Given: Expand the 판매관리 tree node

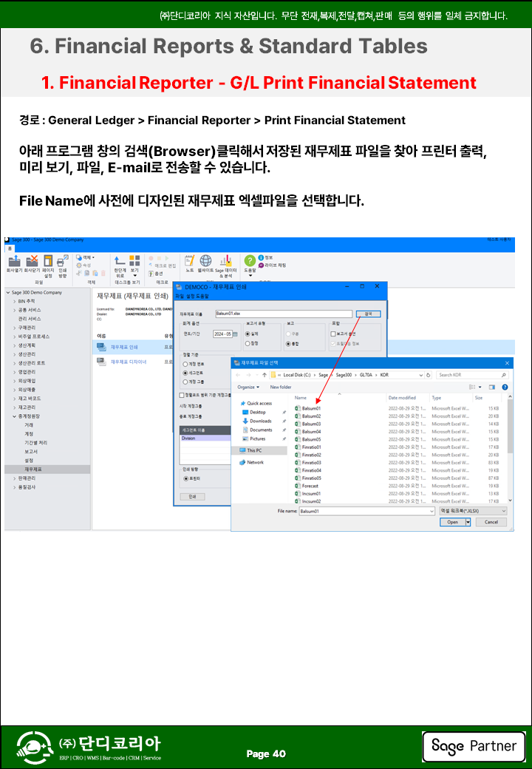Looking at the screenshot, I should (x=15, y=478).
